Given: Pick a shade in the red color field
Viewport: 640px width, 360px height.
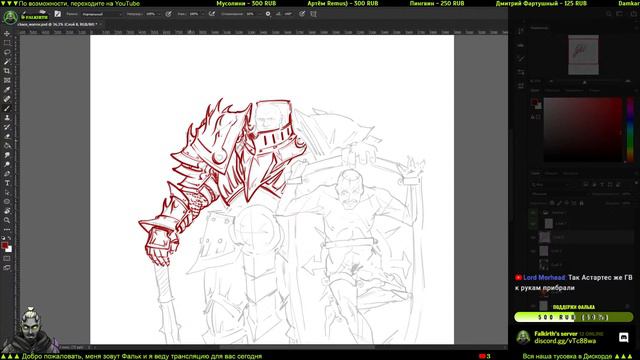Looking at the screenshot, I should [x=583, y=129].
